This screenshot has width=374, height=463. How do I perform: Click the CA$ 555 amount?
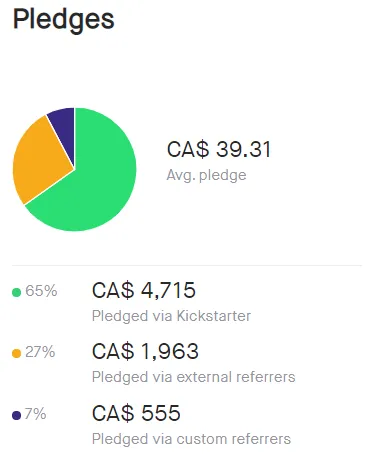[x=136, y=413]
